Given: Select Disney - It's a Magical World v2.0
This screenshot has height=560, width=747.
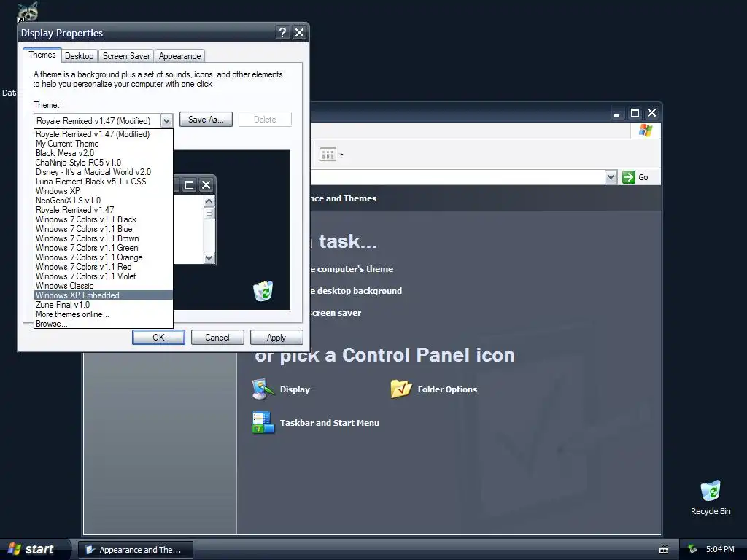Looking at the screenshot, I should 104,172.
